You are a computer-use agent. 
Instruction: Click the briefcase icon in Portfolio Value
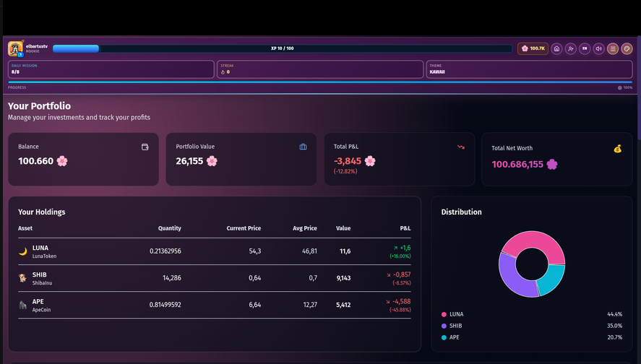304,147
